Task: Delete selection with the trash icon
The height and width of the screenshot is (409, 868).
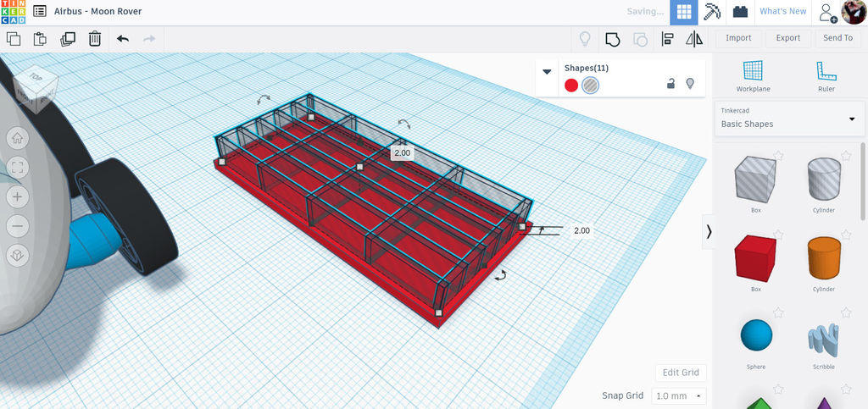Action: [95, 39]
